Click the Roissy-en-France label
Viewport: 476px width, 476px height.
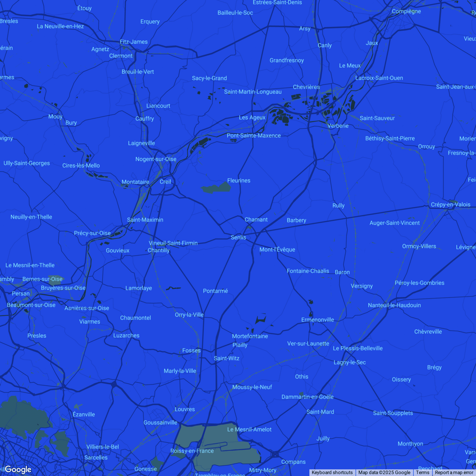pyautogui.click(x=192, y=451)
